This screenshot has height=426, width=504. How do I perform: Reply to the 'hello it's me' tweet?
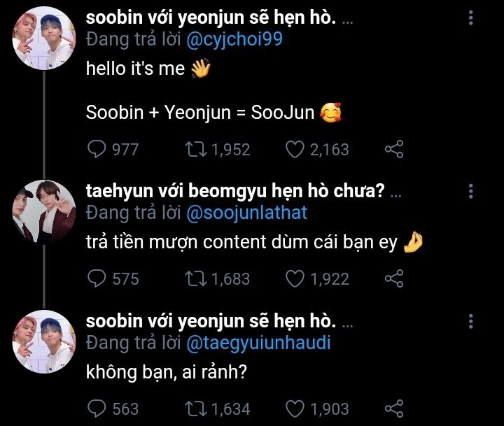(x=96, y=149)
